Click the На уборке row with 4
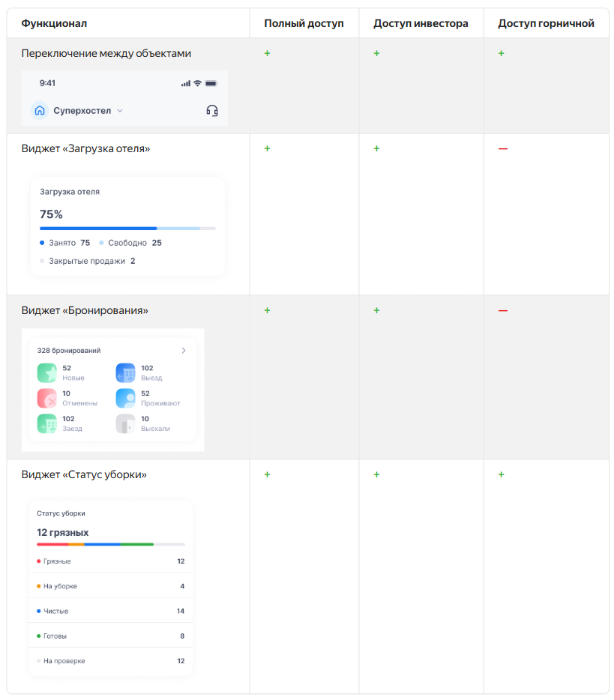The height and width of the screenshot is (700, 614). (x=111, y=586)
